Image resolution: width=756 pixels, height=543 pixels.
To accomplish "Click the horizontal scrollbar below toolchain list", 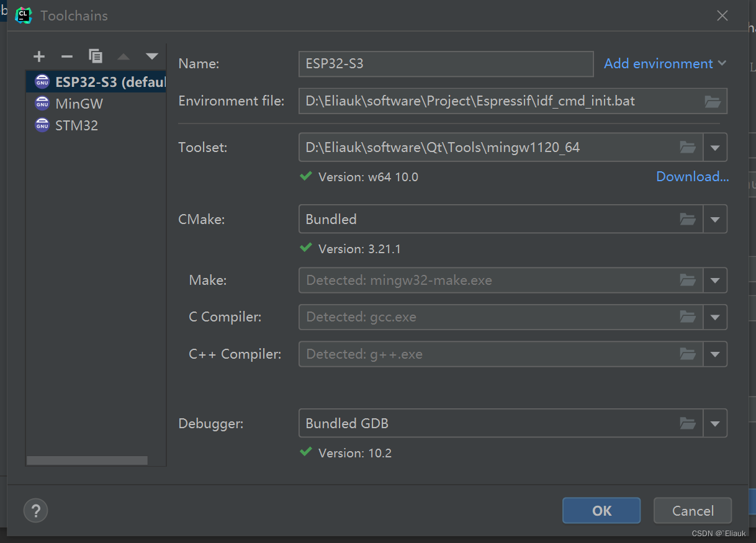I will tap(86, 460).
